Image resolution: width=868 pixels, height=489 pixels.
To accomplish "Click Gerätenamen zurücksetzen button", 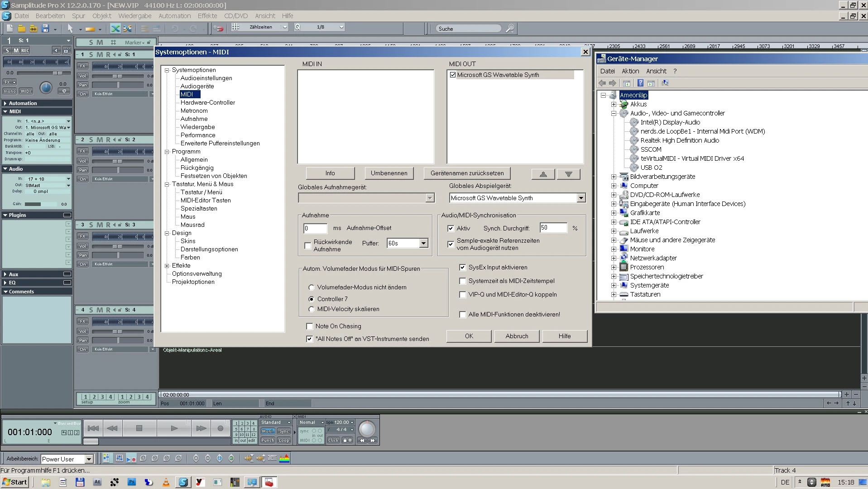I will click(x=467, y=173).
